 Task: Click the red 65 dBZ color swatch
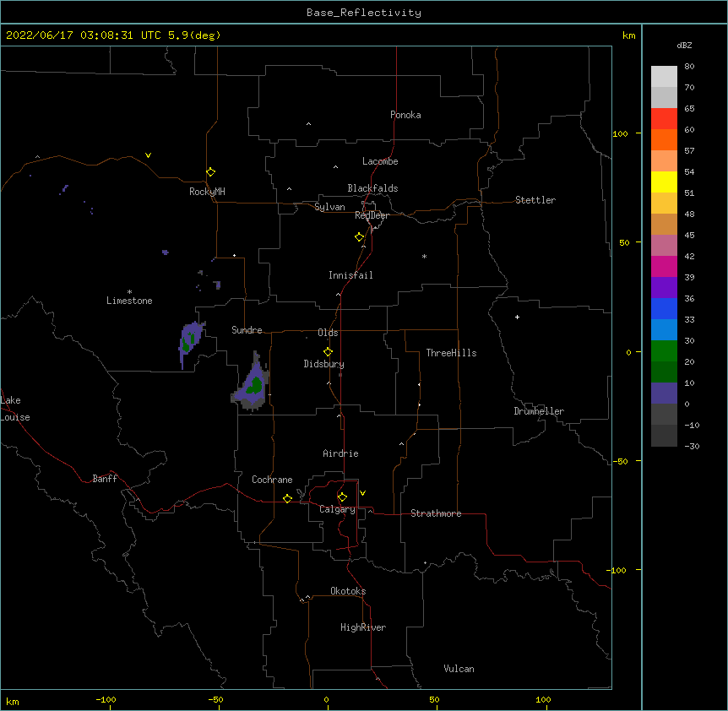tap(664, 119)
